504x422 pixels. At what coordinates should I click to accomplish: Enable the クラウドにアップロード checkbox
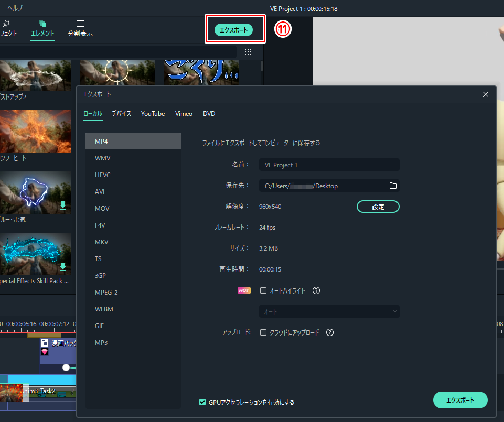tap(263, 332)
